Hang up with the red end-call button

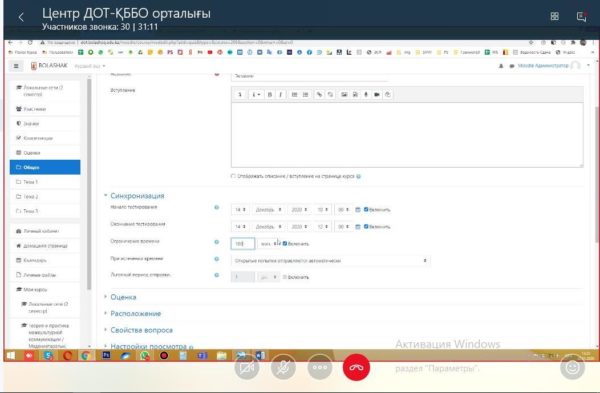click(x=356, y=367)
